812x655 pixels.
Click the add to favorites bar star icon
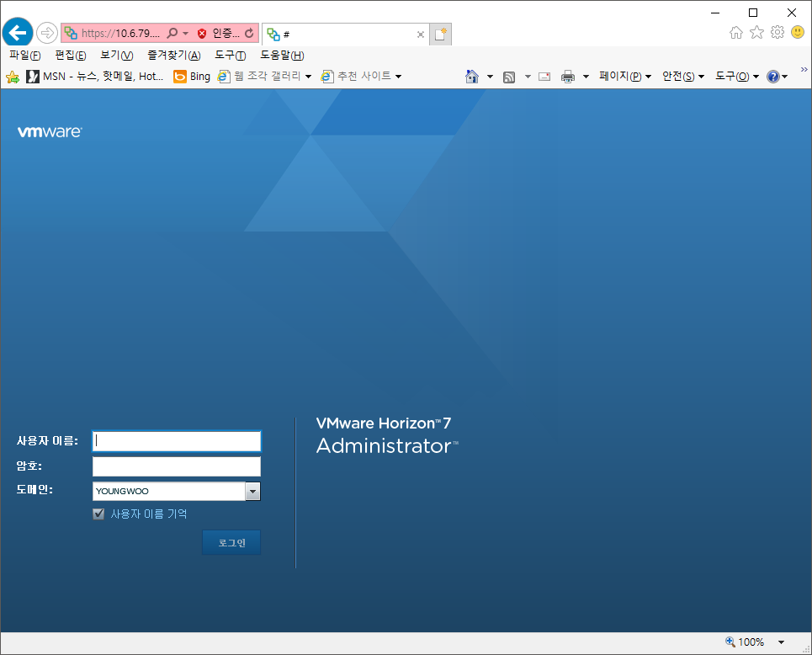coord(13,77)
